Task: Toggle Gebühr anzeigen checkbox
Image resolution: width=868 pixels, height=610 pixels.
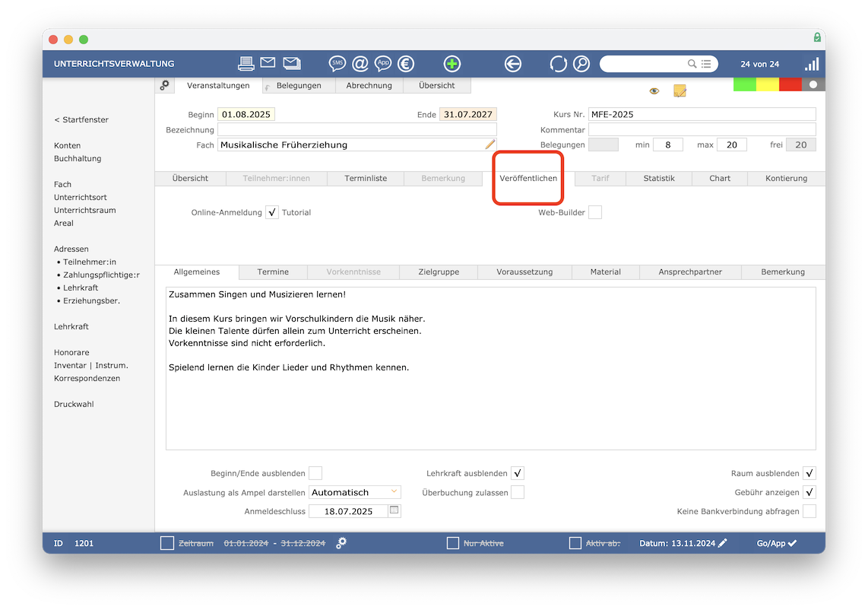Action: click(x=809, y=492)
